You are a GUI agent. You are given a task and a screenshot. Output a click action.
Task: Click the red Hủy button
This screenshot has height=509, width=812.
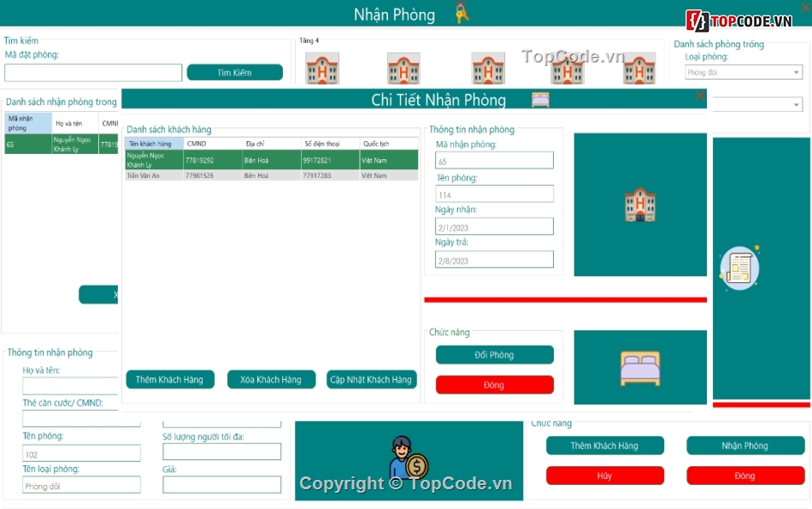tap(604, 476)
